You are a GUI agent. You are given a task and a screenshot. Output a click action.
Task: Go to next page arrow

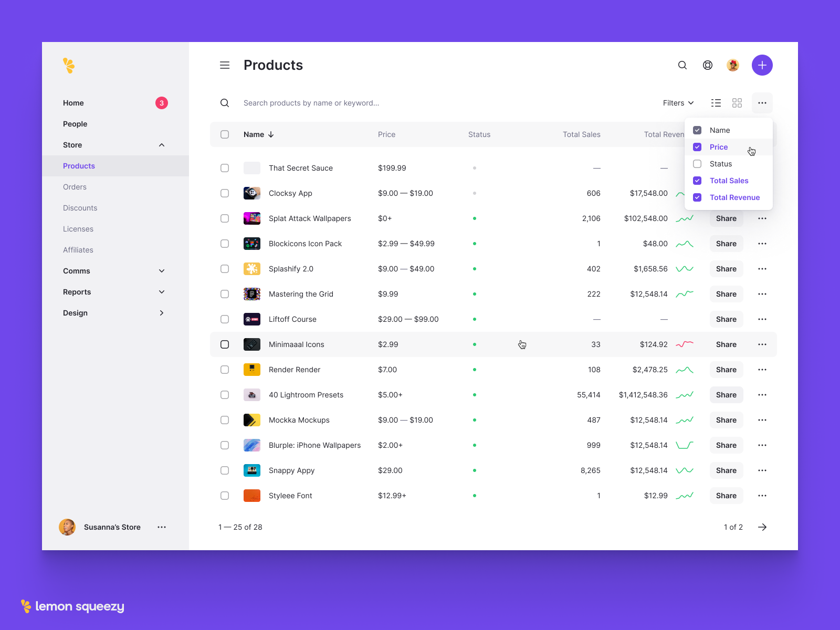[x=762, y=527]
